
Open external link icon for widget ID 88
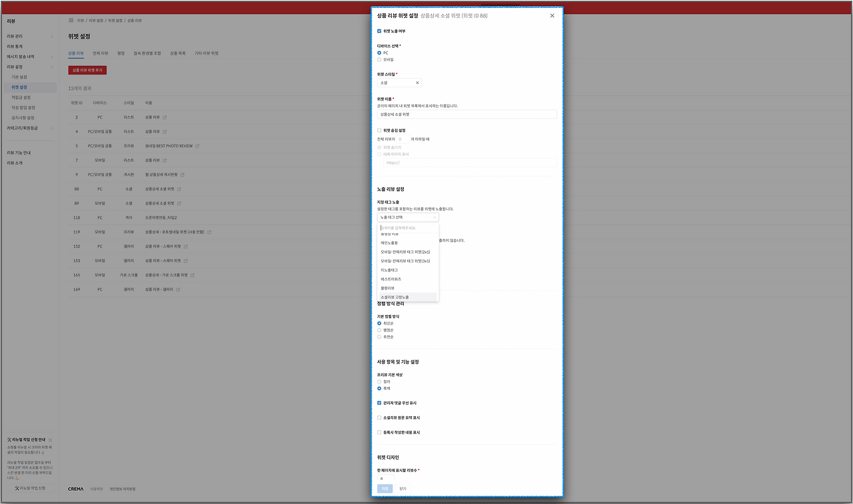coord(179,189)
